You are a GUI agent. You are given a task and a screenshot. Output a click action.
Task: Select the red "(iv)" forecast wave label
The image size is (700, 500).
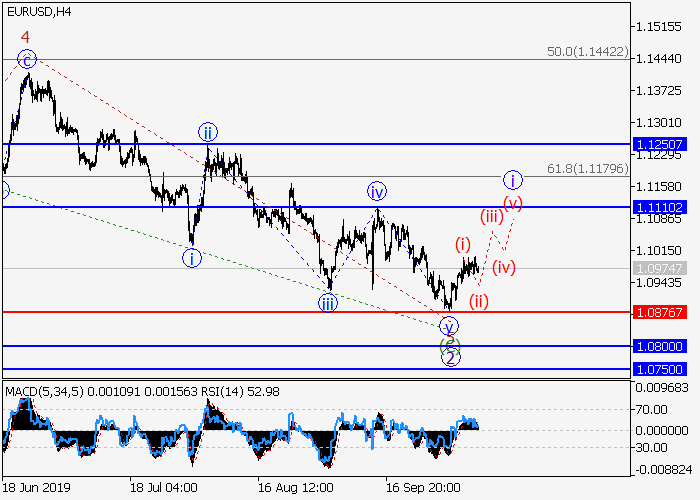click(x=503, y=266)
